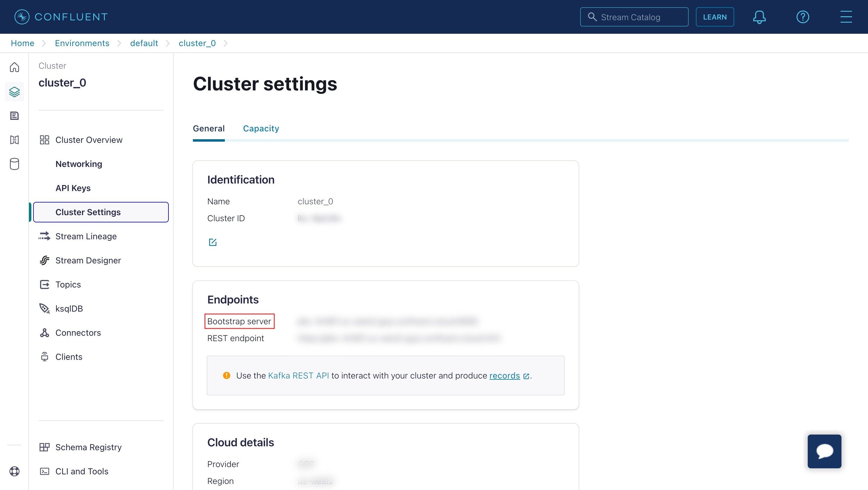Click the REST endpoint label

click(235, 338)
